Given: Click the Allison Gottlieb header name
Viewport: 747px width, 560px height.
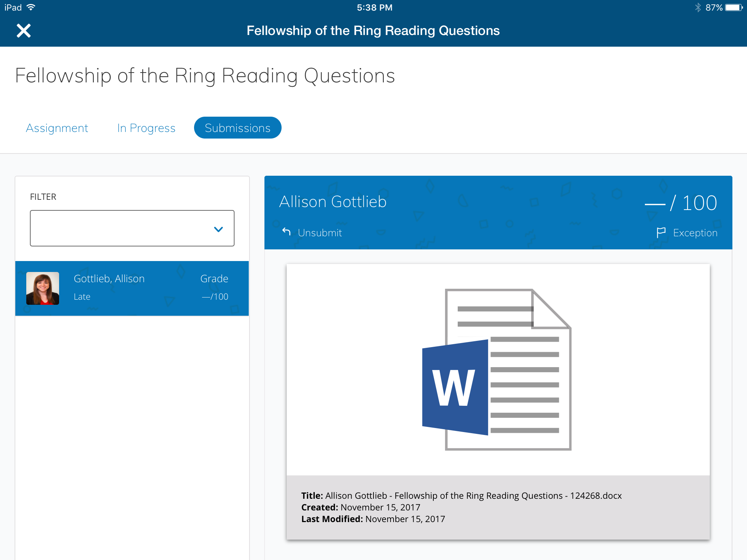Looking at the screenshot, I should coord(333,202).
